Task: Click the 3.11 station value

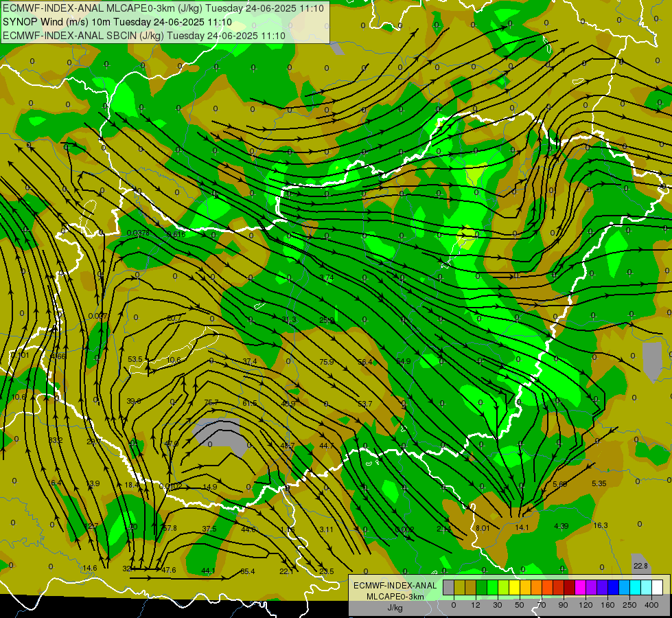Action: 327,529
